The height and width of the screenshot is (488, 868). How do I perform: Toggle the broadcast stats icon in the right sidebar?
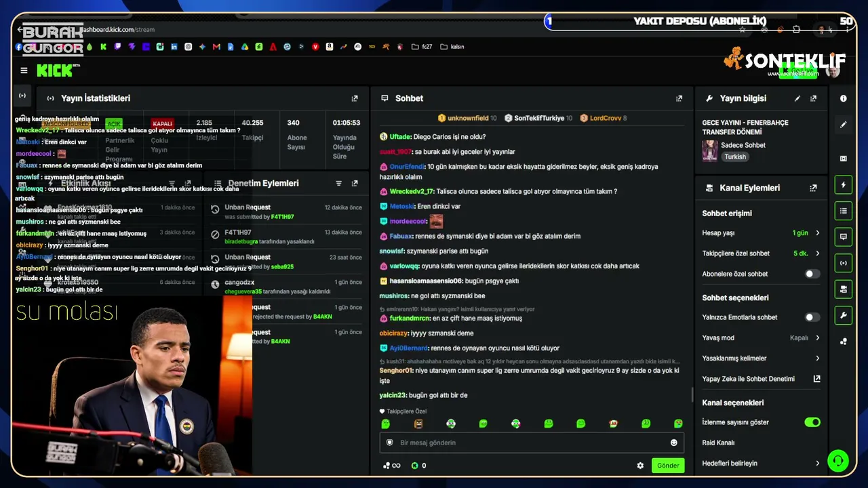pyautogui.click(x=844, y=263)
